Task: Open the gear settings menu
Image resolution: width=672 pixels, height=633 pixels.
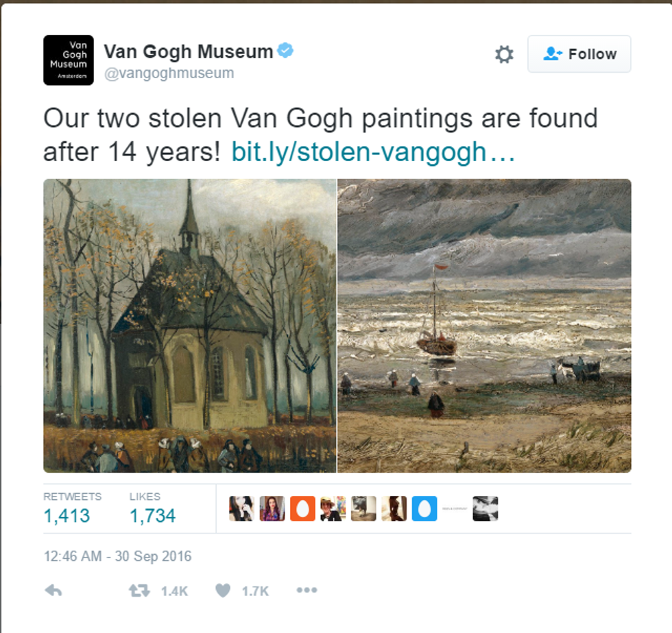Action: coord(504,54)
